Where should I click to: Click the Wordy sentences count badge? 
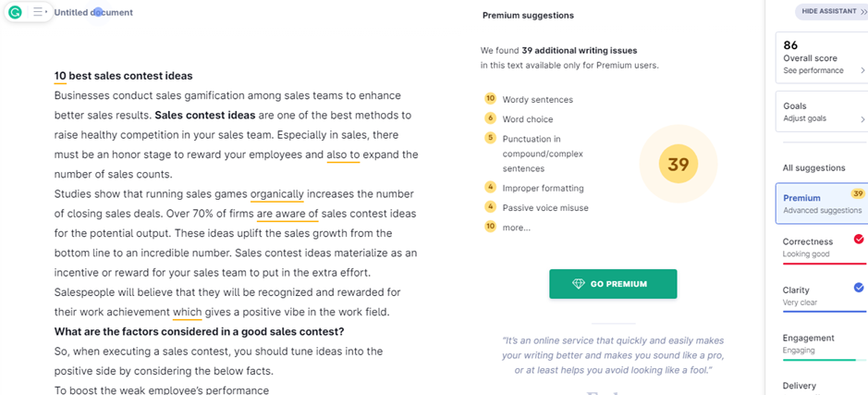pos(490,99)
